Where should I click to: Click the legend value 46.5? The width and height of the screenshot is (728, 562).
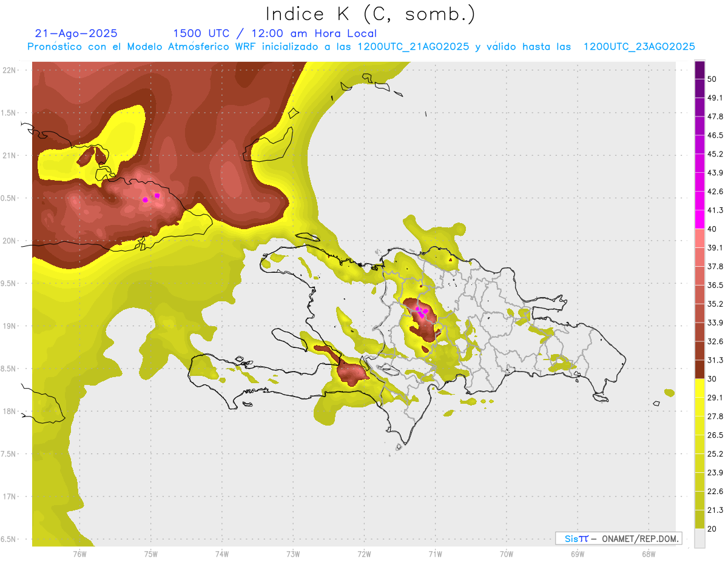tap(715, 135)
